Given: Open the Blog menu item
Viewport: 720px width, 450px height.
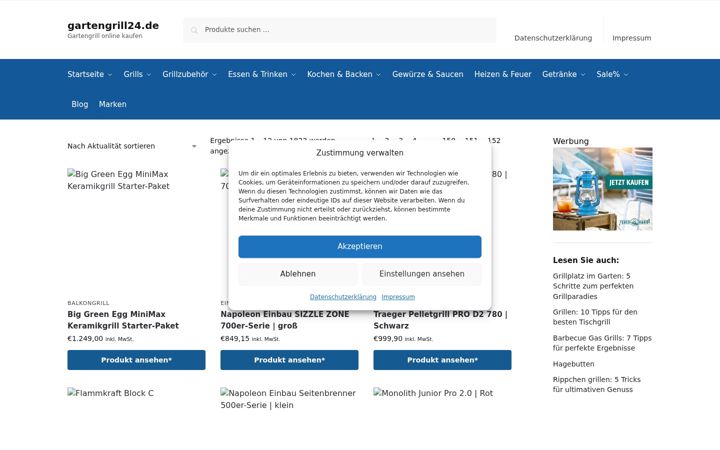Looking at the screenshot, I should (x=79, y=104).
